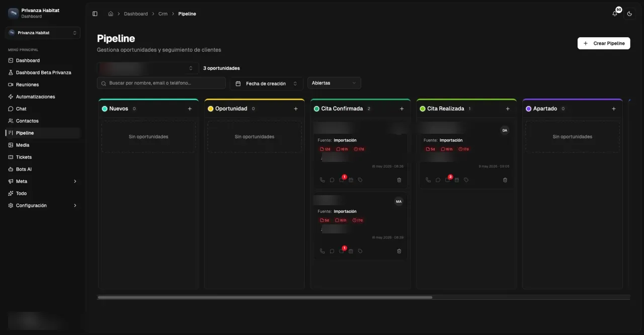
Task: Click Cita Realizada column title
Action: (445, 109)
